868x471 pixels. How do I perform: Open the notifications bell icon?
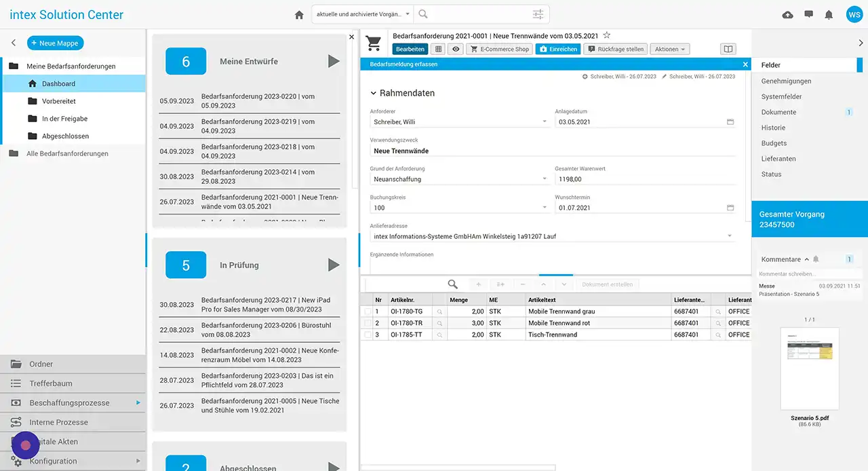(829, 15)
